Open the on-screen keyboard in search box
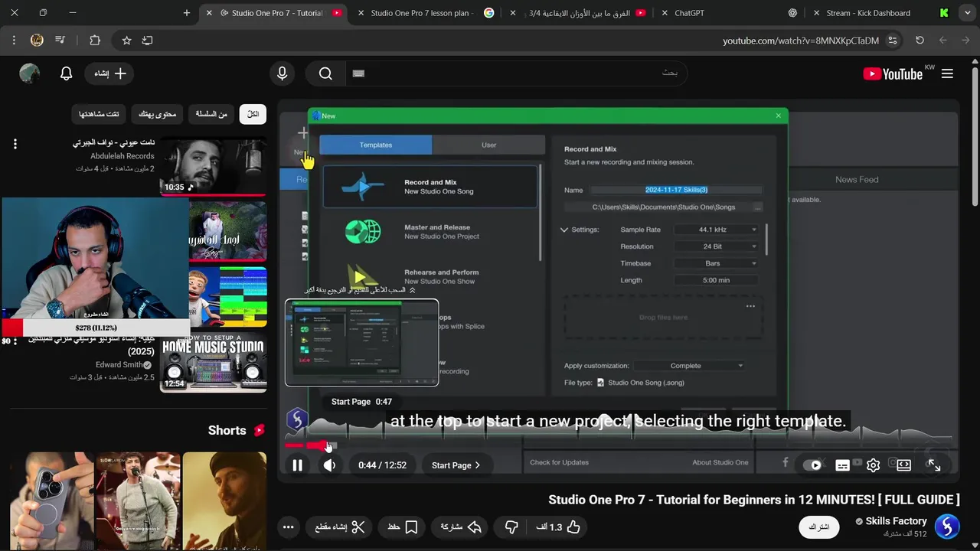The image size is (980, 551). [358, 73]
